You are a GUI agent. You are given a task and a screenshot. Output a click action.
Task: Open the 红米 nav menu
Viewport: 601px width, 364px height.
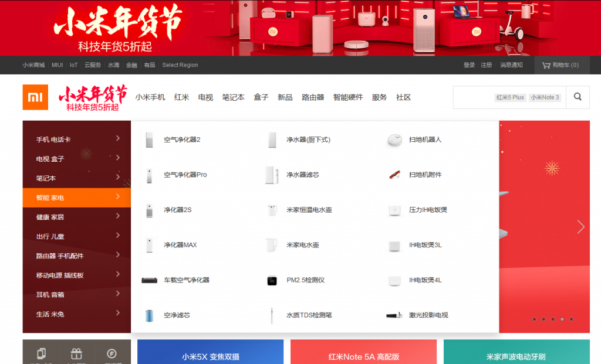point(182,98)
